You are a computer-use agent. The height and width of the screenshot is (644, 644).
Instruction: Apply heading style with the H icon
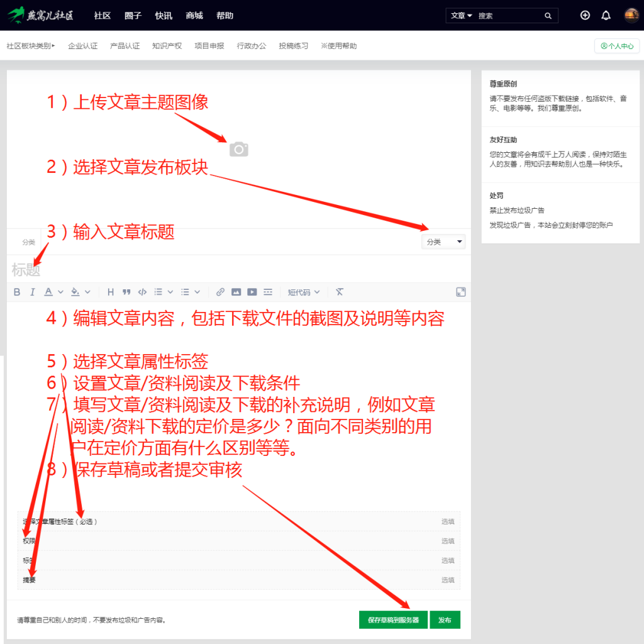111,292
